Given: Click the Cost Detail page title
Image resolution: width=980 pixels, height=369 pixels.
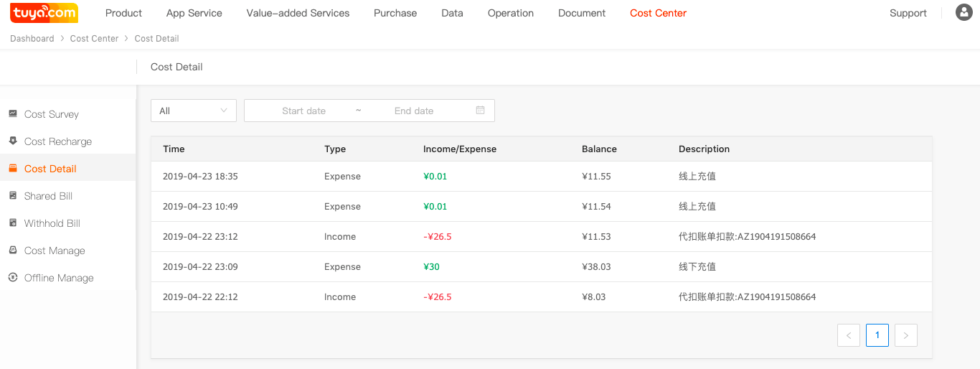Looking at the screenshot, I should click(176, 67).
